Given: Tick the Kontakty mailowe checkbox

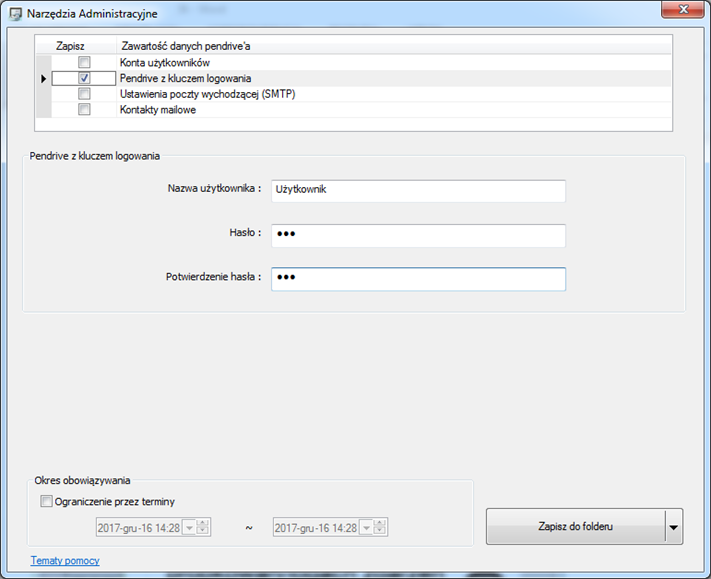Looking at the screenshot, I should tap(84, 109).
